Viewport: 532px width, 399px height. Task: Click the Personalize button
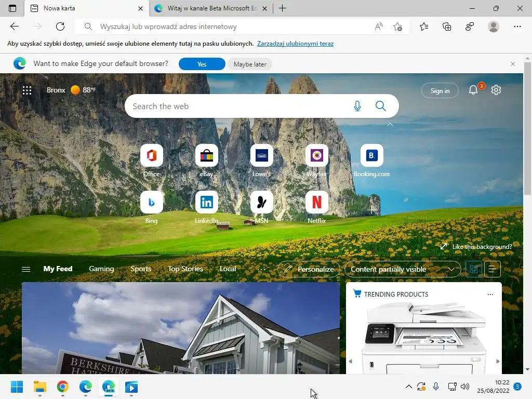click(309, 269)
